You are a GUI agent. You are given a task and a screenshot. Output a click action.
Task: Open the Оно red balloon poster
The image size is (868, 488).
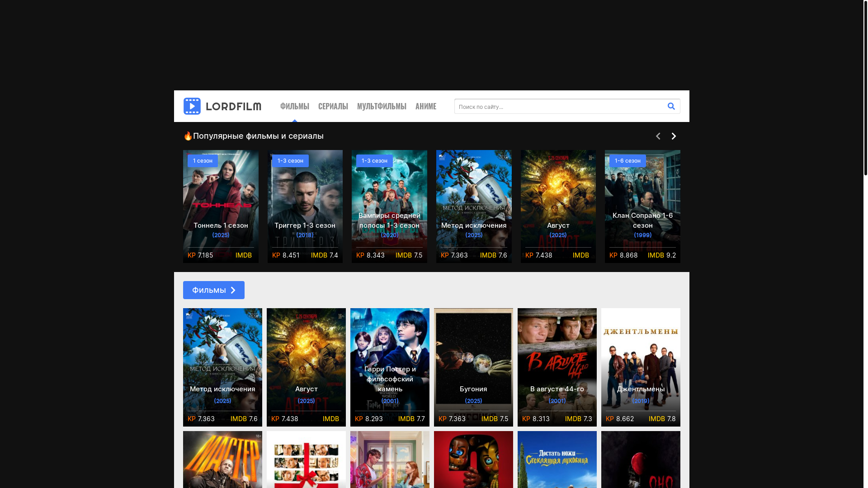click(641, 460)
